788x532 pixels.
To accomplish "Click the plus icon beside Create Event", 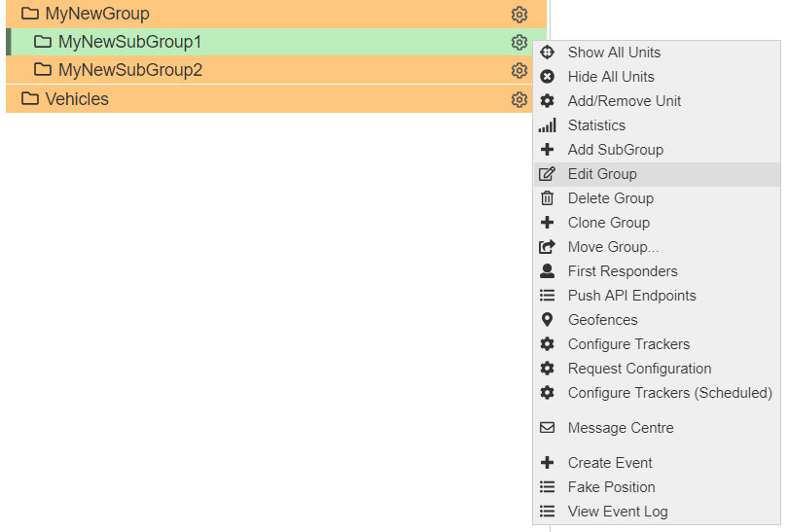I will click(x=548, y=462).
